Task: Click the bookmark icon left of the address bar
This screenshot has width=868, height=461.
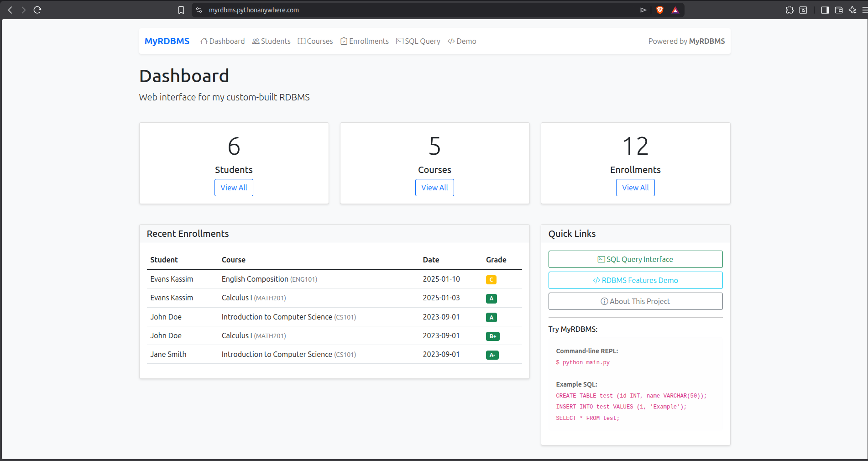Action: [181, 10]
